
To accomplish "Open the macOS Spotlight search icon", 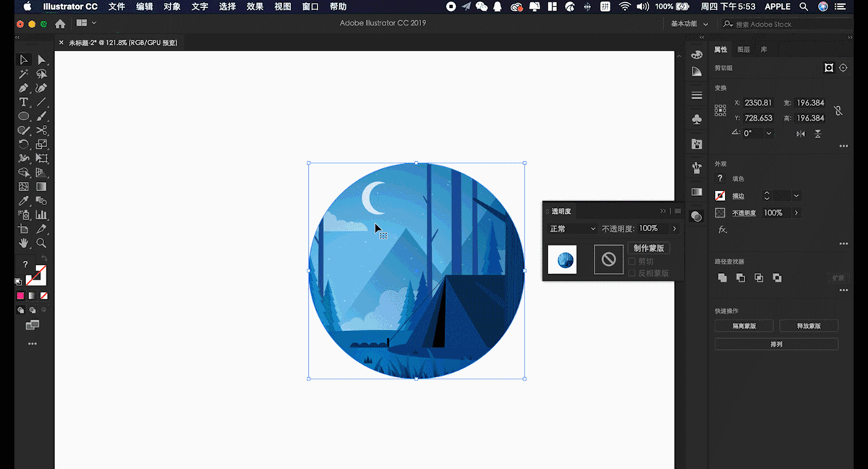I will [x=804, y=7].
